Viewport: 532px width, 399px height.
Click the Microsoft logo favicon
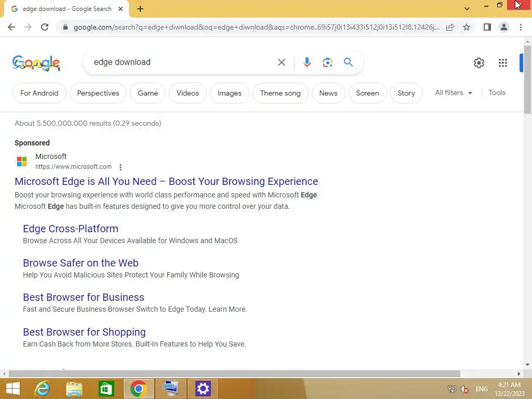click(22, 162)
